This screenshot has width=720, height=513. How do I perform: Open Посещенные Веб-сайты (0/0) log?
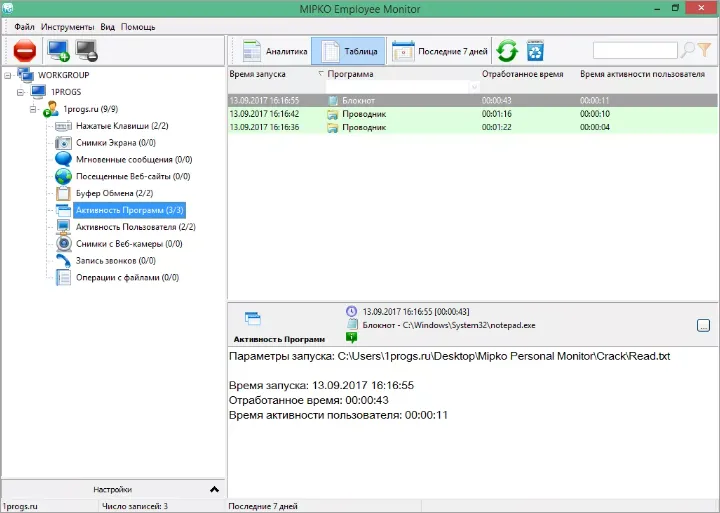133,176
